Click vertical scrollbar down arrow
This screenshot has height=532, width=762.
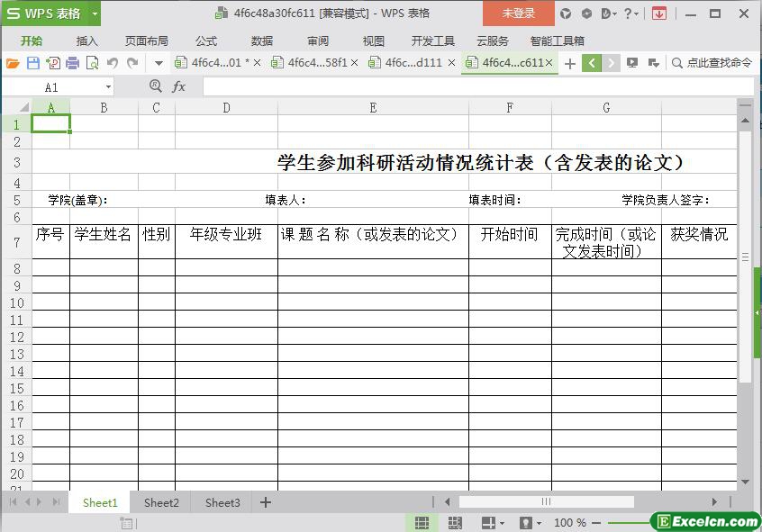[x=745, y=482]
